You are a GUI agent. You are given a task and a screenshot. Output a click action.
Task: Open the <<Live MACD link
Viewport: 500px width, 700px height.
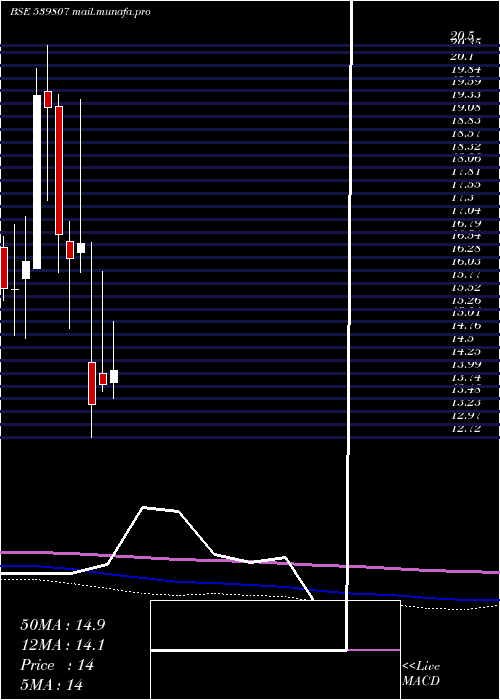click(421, 673)
